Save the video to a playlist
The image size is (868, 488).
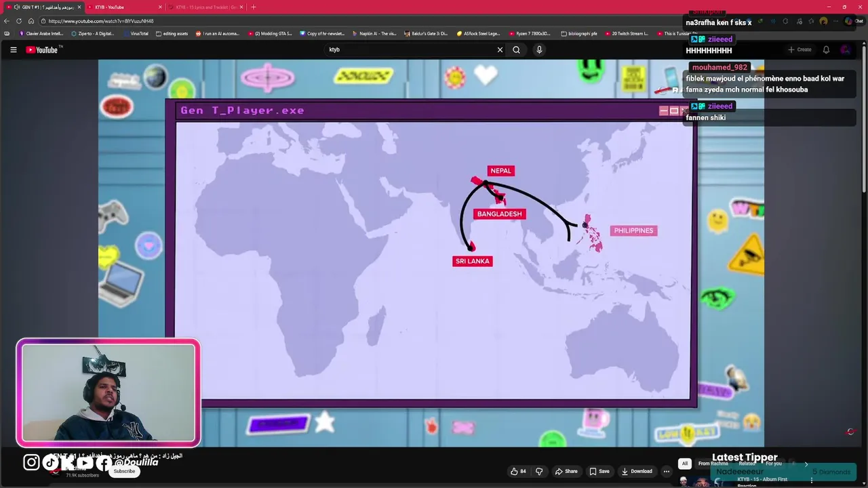pos(599,471)
